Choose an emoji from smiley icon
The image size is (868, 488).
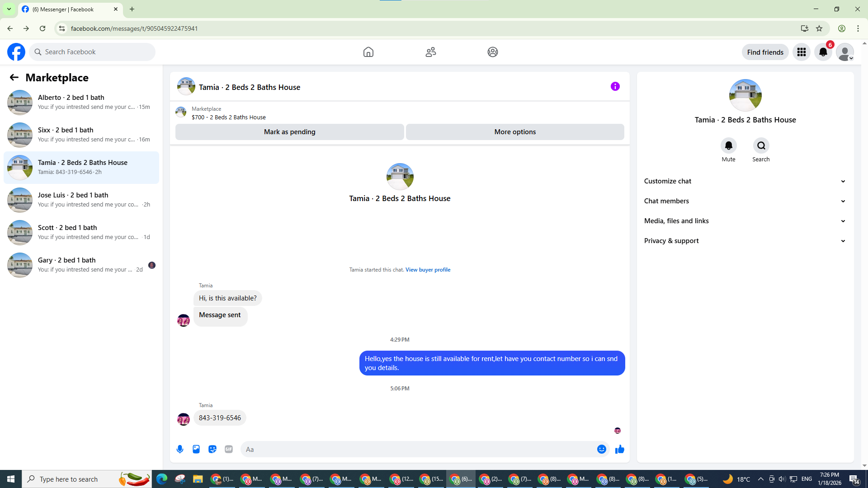click(601, 449)
